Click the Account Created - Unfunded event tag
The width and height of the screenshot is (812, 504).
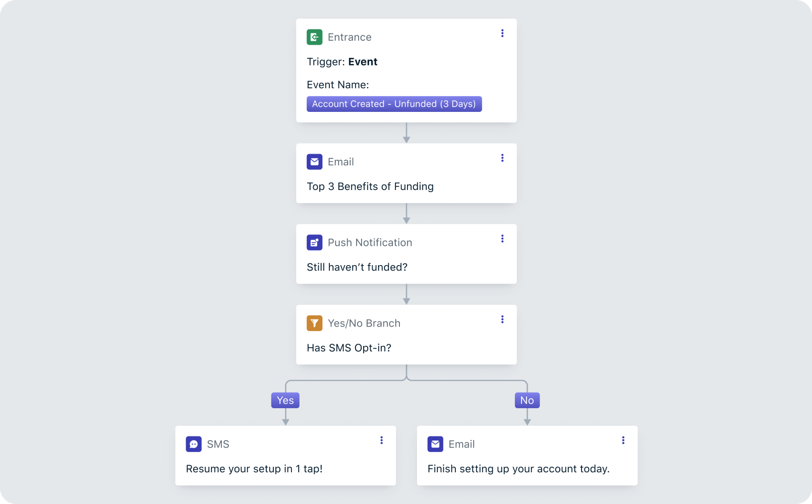click(394, 104)
